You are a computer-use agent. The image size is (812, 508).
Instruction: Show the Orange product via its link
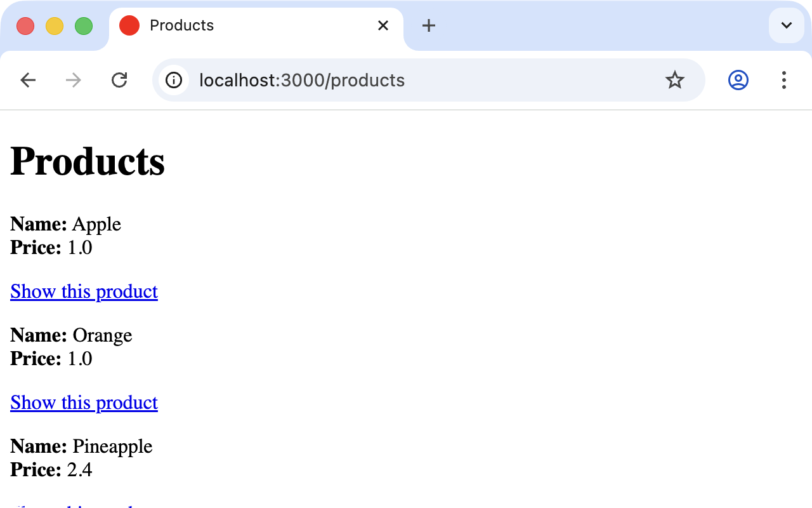84,402
